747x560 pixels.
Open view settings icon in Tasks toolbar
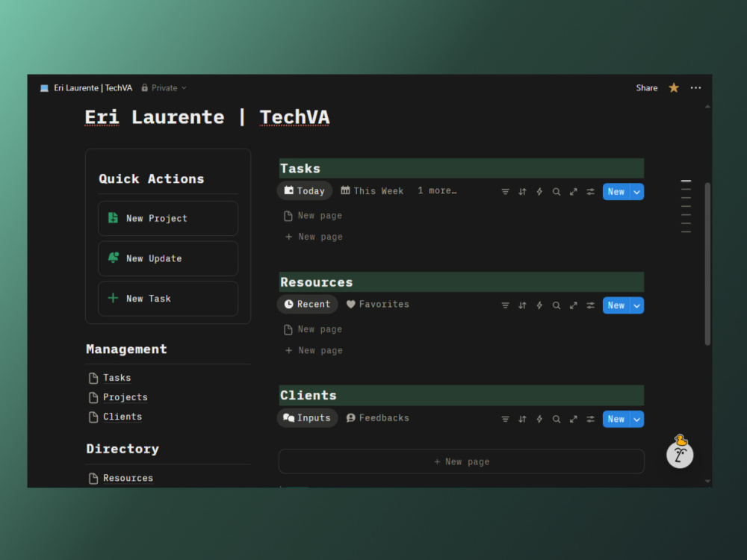pos(590,191)
